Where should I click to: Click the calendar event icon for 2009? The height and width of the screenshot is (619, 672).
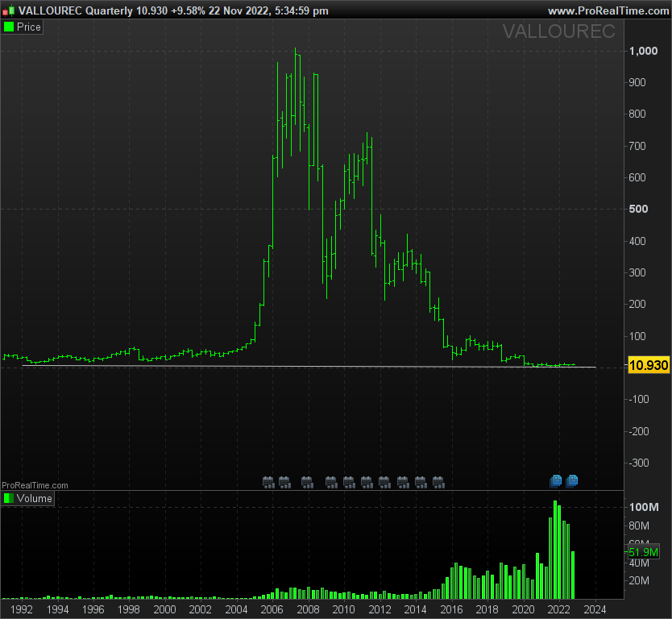331,482
